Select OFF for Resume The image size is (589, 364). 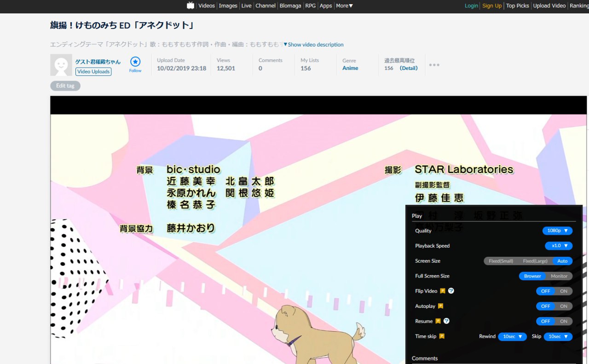pyautogui.click(x=545, y=322)
